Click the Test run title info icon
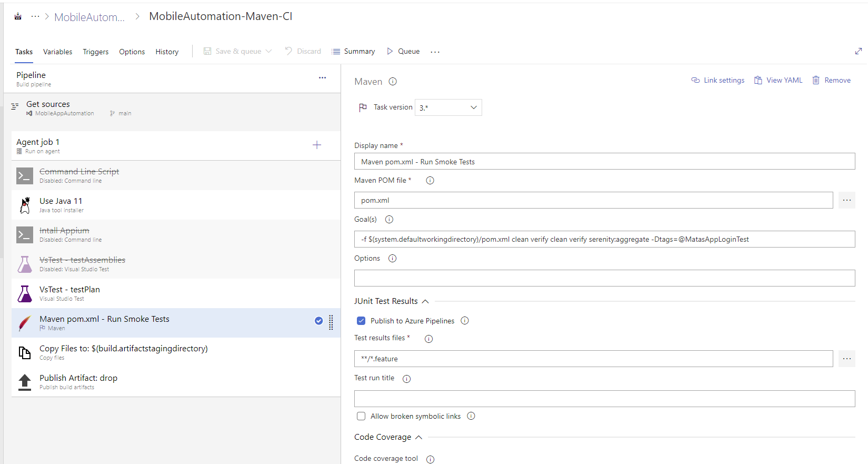868x464 pixels. (x=406, y=379)
